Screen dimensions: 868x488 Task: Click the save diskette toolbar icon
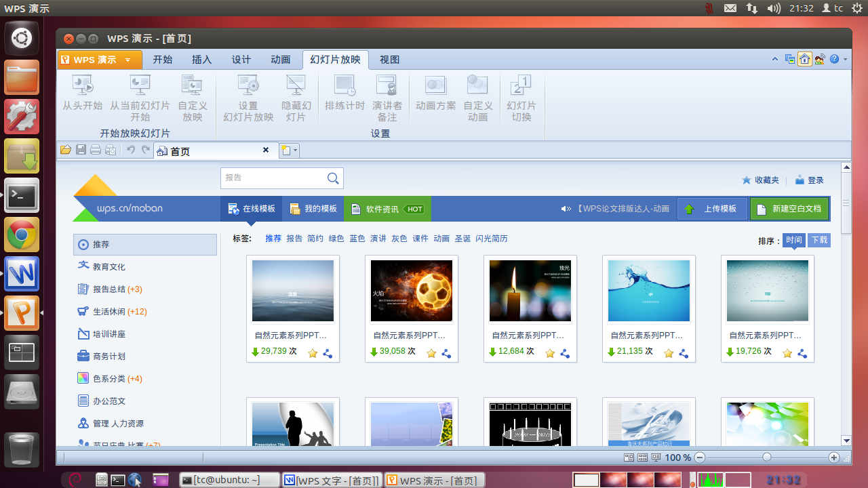(x=81, y=150)
